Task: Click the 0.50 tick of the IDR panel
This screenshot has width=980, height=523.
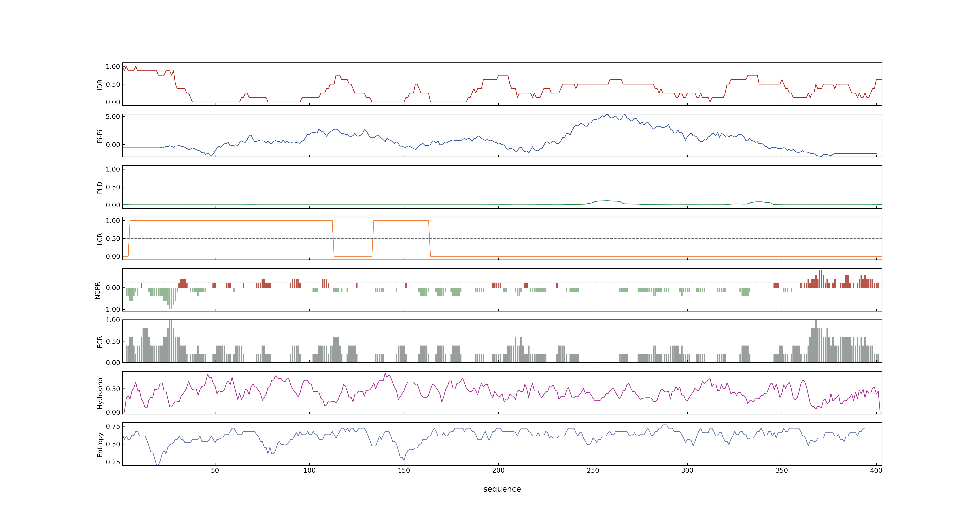Action: [113, 85]
